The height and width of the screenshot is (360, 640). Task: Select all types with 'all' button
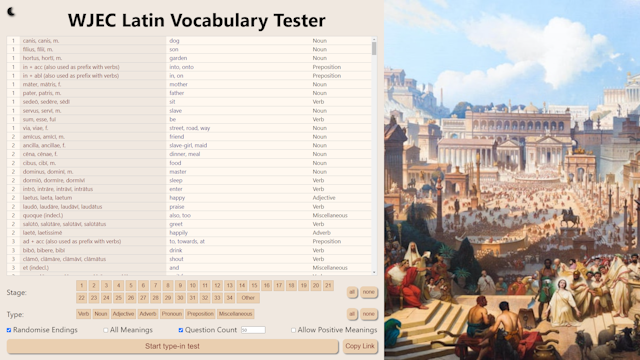(352, 314)
